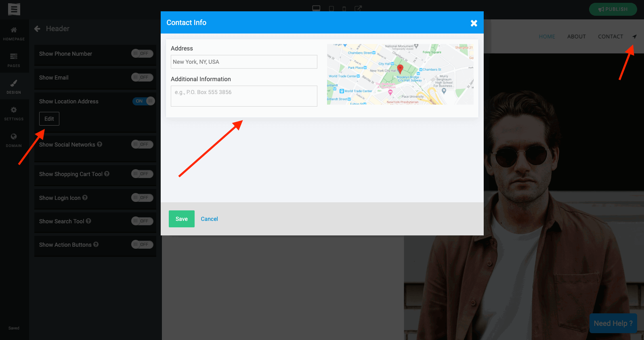Click HOME in the site navigation
The image size is (644, 340).
click(547, 36)
